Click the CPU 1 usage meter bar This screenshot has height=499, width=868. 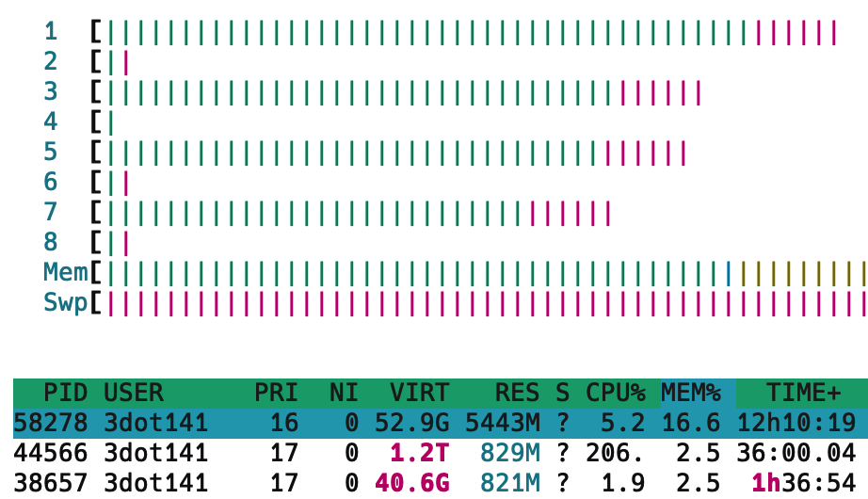coord(471,32)
